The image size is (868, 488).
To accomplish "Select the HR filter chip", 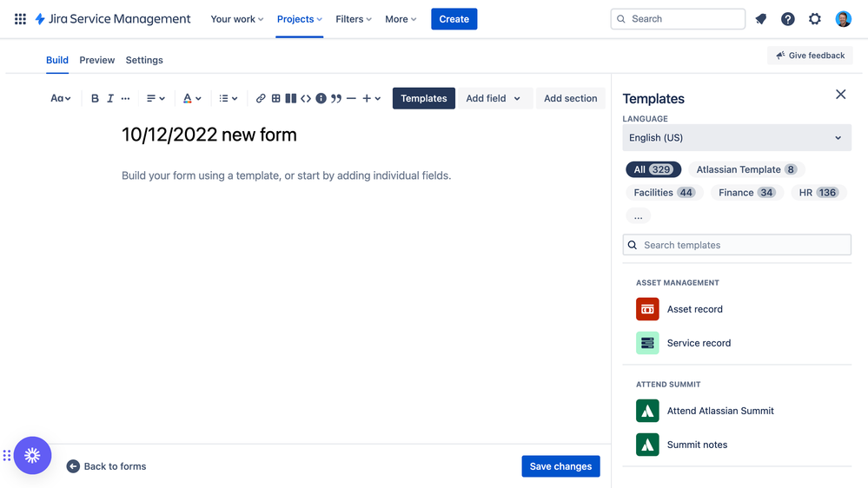I will click(818, 193).
